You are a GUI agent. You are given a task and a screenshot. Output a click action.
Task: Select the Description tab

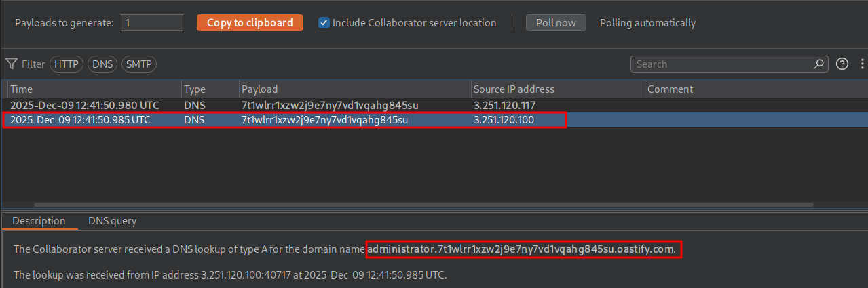(39, 221)
